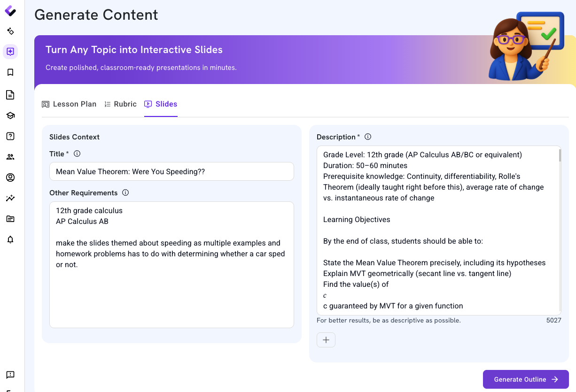The width and height of the screenshot is (576, 392).
Task: Click the info icon beside Description
Action: pos(368,137)
